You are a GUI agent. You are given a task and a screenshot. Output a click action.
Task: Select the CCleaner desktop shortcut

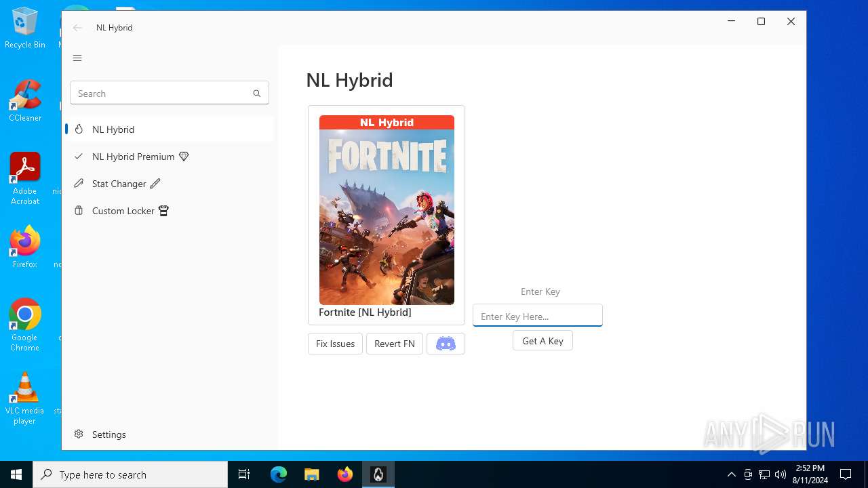[25, 101]
